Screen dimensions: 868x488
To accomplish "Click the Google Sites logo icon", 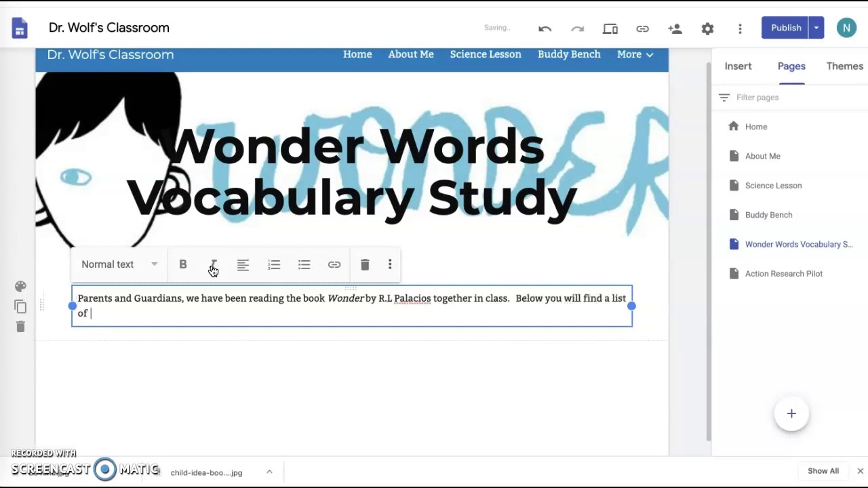I will [20, 28].
